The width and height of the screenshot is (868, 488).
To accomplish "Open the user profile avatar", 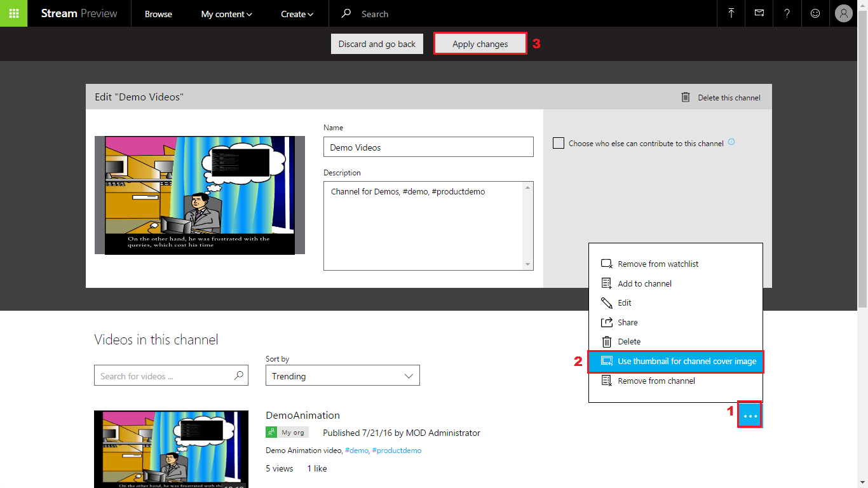I will 843,13.
